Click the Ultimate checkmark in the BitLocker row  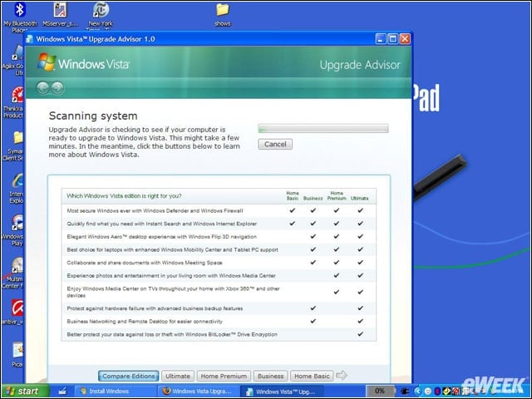360,334
